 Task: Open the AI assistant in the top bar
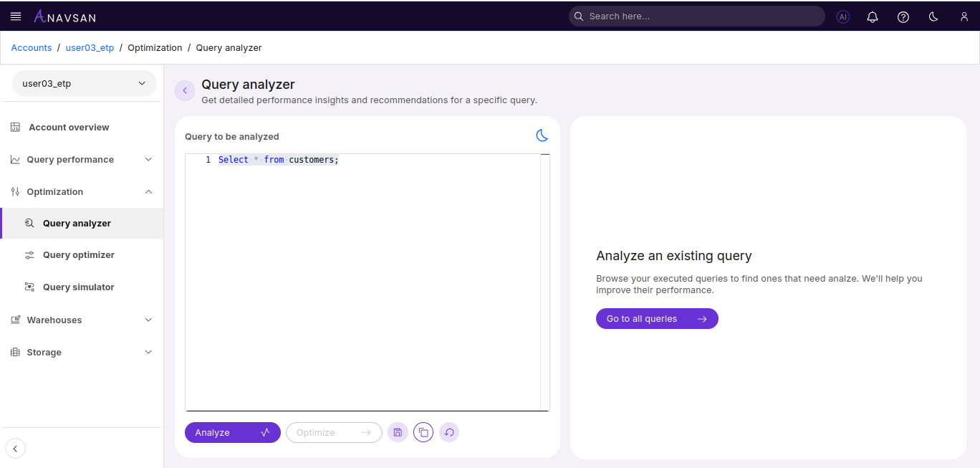click(x=842, y=16)
